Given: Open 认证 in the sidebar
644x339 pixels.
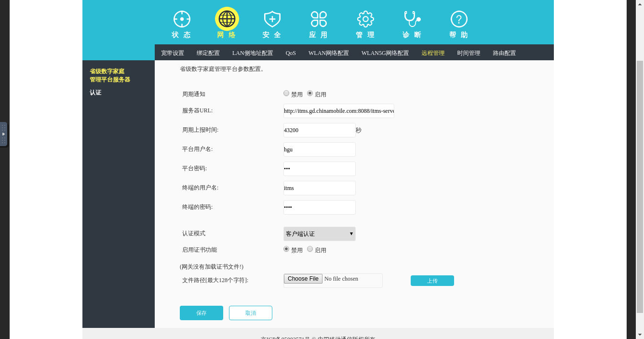Looking at the screenshot, I should (x=95, y=93).
